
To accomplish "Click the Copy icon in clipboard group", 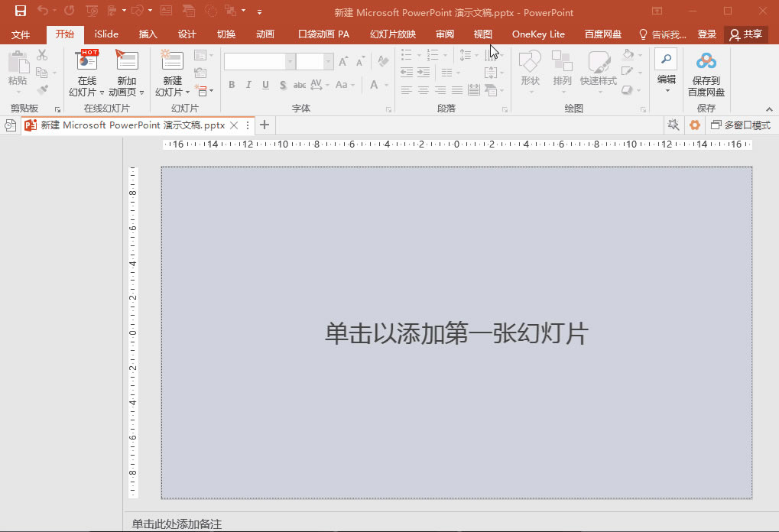I will pos(42,73).
